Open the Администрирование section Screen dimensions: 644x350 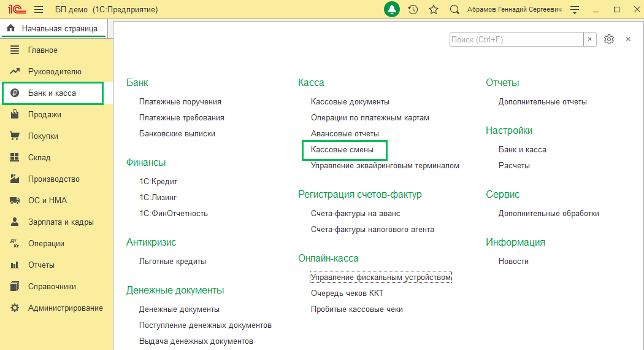(65, 308)
